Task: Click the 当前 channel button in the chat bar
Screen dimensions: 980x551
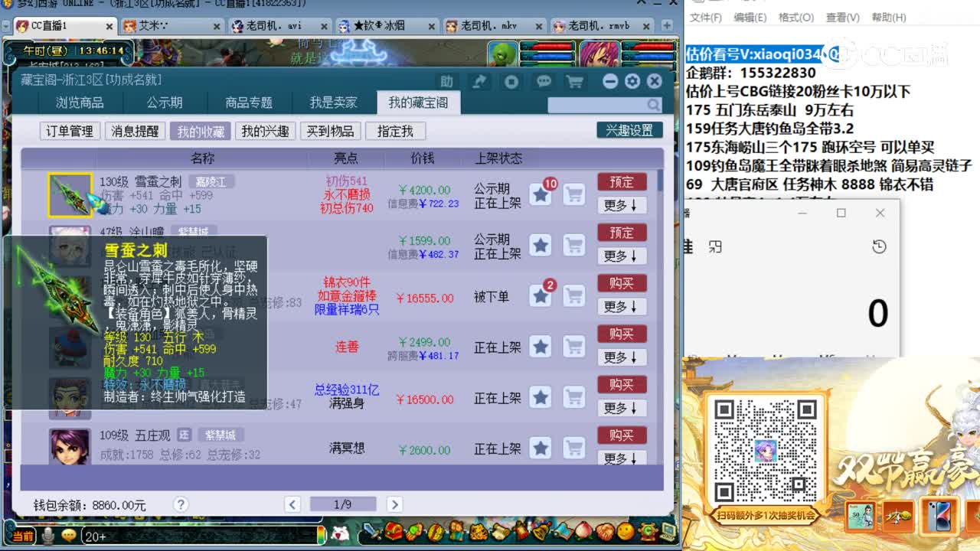Action: pyautogui.click(x=23, y=536)
